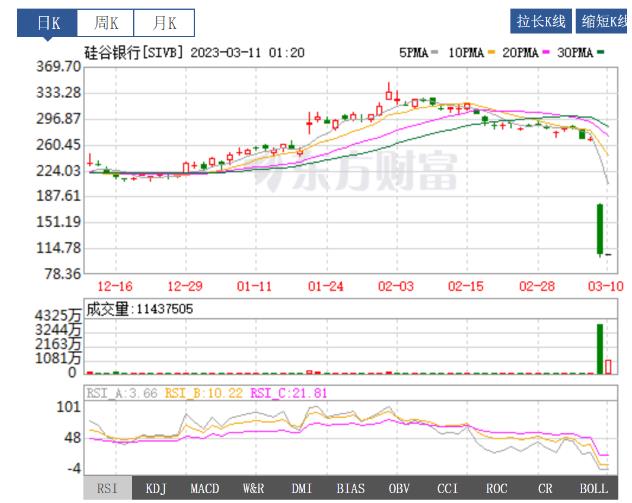Click the 333.28 price axis label

(59, 93)
